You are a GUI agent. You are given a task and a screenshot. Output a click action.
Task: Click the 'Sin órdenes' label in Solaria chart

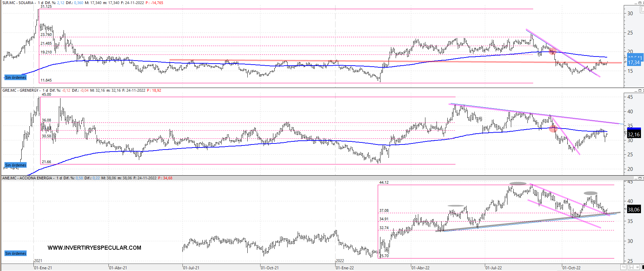(16, 77)
